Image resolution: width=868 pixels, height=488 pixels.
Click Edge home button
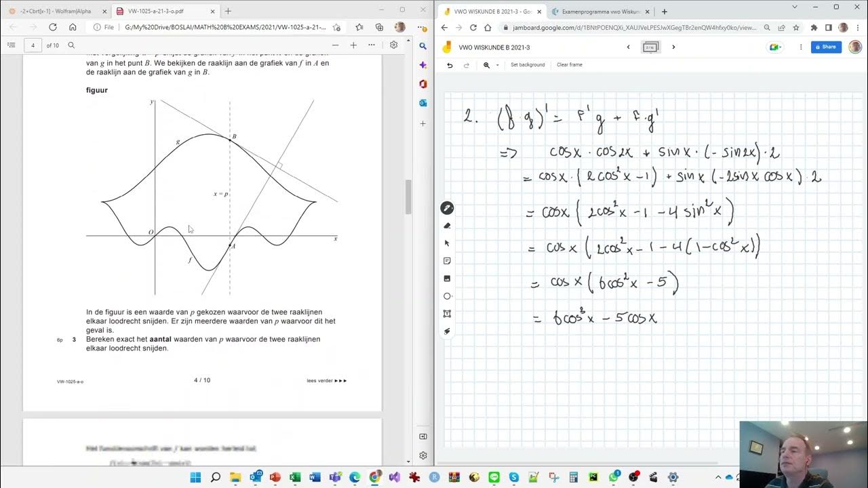click(x=73, y=27)
